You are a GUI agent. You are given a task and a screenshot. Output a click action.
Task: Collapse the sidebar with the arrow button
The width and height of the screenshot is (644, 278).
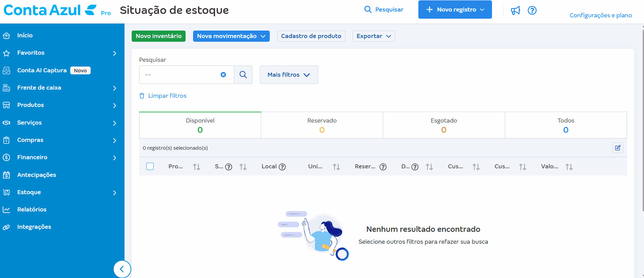click(122, 269)
